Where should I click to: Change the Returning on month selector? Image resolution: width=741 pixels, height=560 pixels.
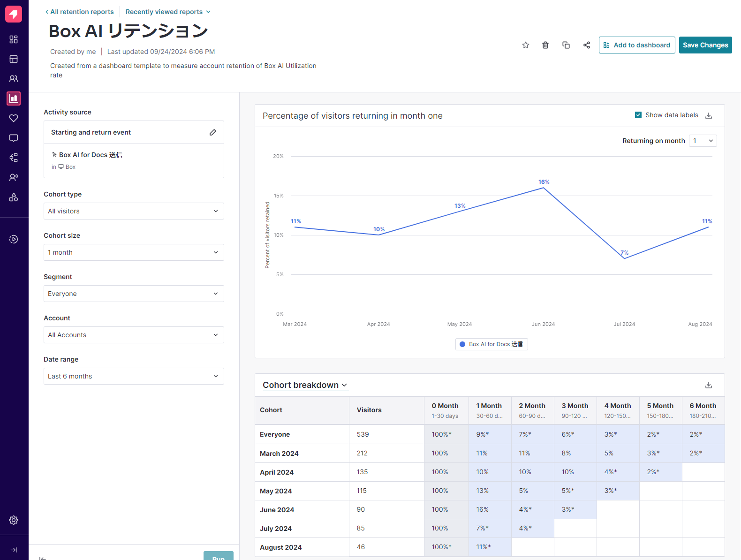(x=703, y=141)
